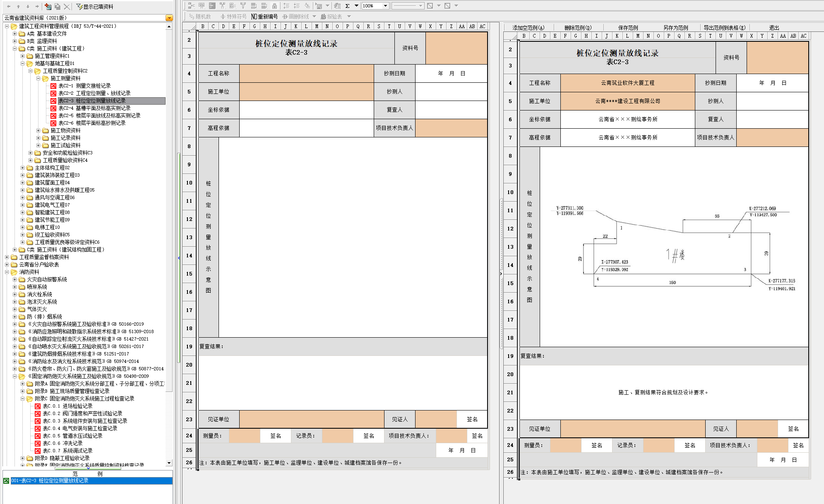The image size is (824, 504).
Task: Collapse the 地基与基础工程01 node
Action: tap(23, 63)
